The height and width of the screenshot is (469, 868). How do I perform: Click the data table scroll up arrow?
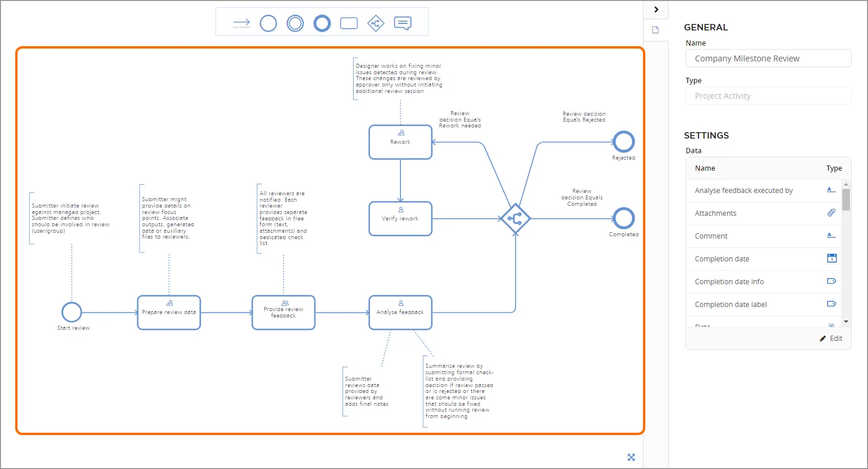coord(846,184)
